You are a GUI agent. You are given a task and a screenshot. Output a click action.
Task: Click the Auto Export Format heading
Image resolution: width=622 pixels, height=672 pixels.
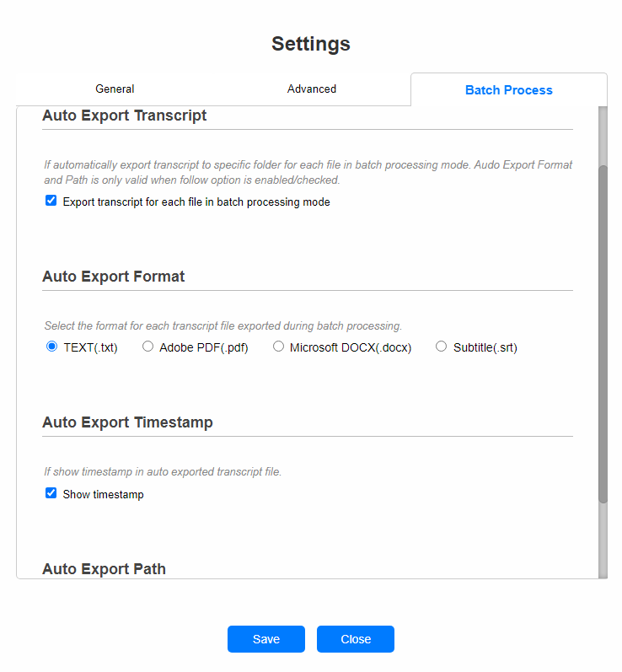(x=114, y=277)
